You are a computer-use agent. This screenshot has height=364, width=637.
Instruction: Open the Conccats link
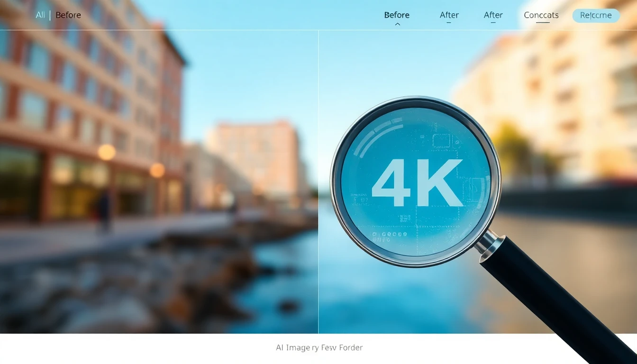(541, 15)
